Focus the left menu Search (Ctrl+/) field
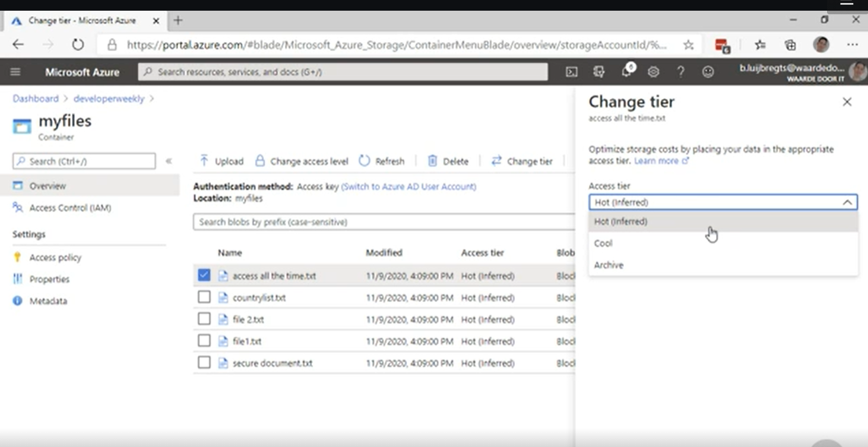Viewport: 868px width, 447px height. (84, 161)
